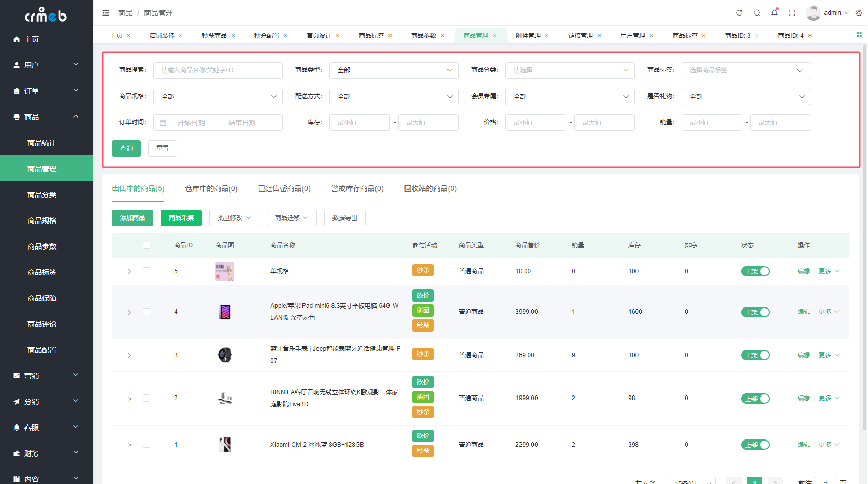Image resolution: width=868 pixels, height=484 pixels.
Task: Open 商品统计 in the sidebar
Action: [47, 143]
